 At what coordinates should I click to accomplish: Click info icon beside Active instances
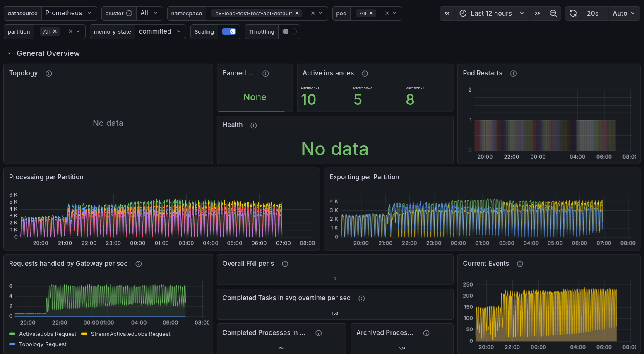(x=365, y=73)
